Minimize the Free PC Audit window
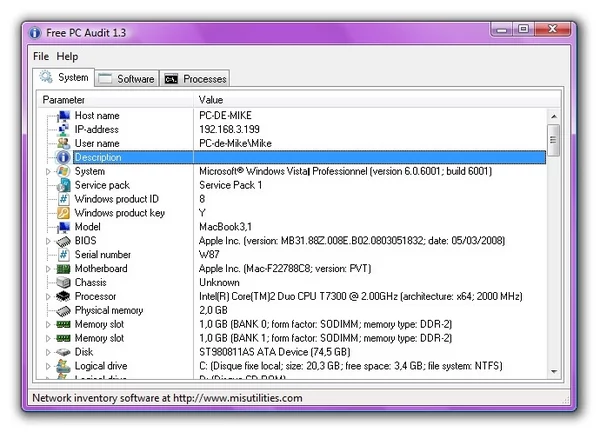The image size is (600, 432). tap(502, 29)
